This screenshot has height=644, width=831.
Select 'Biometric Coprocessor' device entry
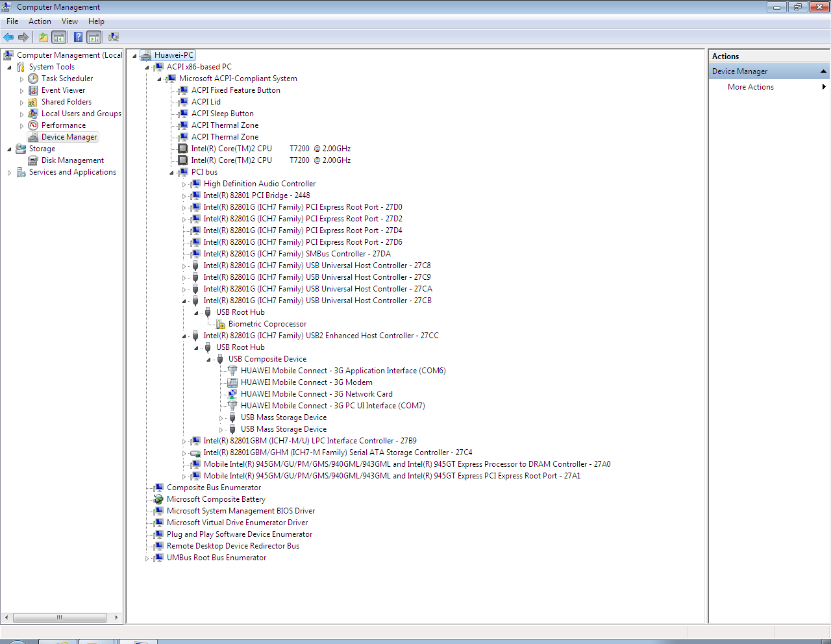267,324
